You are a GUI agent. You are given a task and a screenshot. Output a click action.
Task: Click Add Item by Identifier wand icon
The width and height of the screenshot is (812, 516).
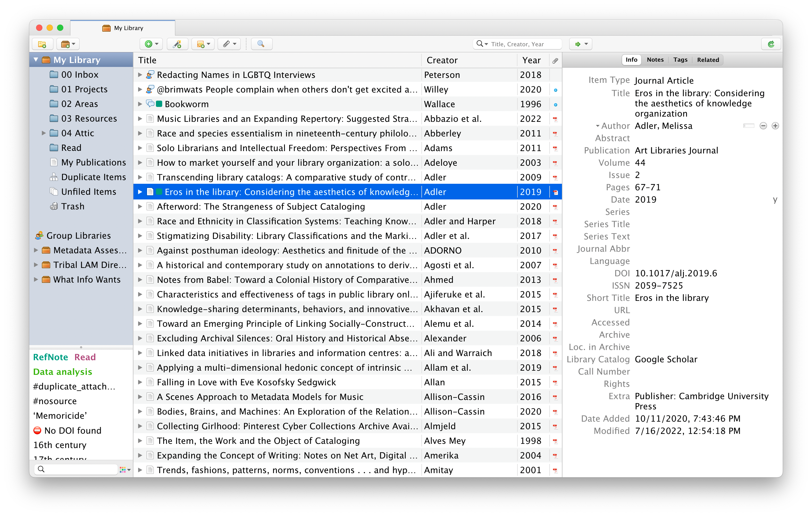click(x=177, y=44)
